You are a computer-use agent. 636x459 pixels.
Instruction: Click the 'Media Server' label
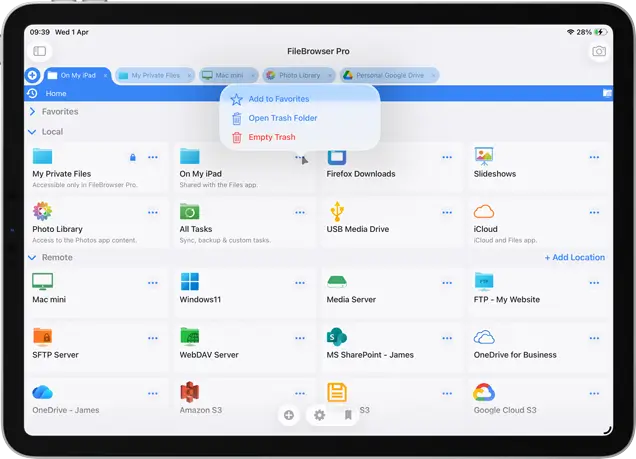click(x=351, y=300)
